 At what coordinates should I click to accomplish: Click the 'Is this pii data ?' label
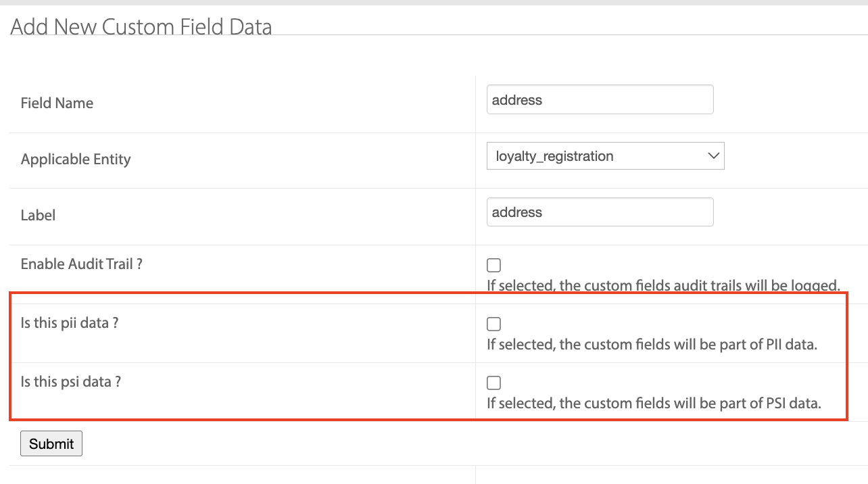70,323
